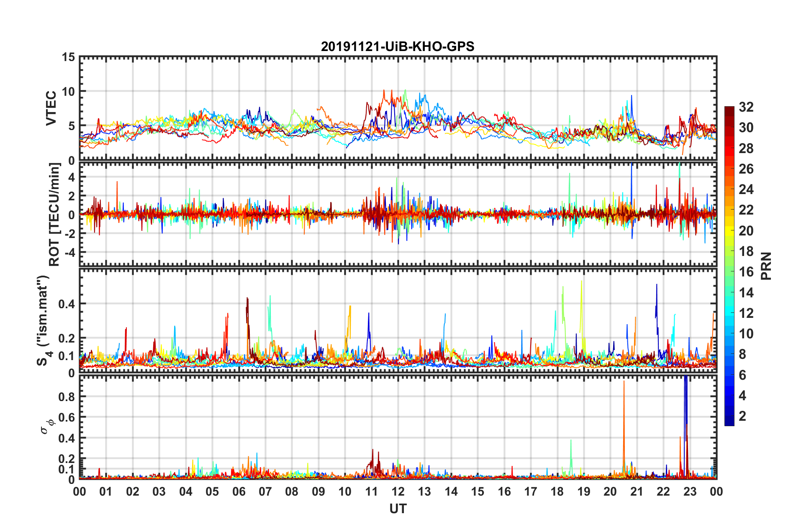Click colorbar tick label 12
The width and height of the screenshot is (796, 532).
point(746,313)
